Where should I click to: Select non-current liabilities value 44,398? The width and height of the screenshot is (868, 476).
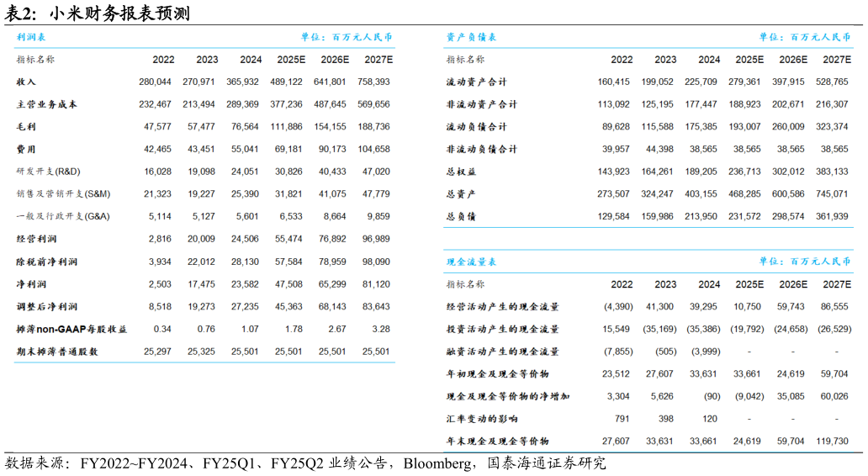tap(659, 150)
